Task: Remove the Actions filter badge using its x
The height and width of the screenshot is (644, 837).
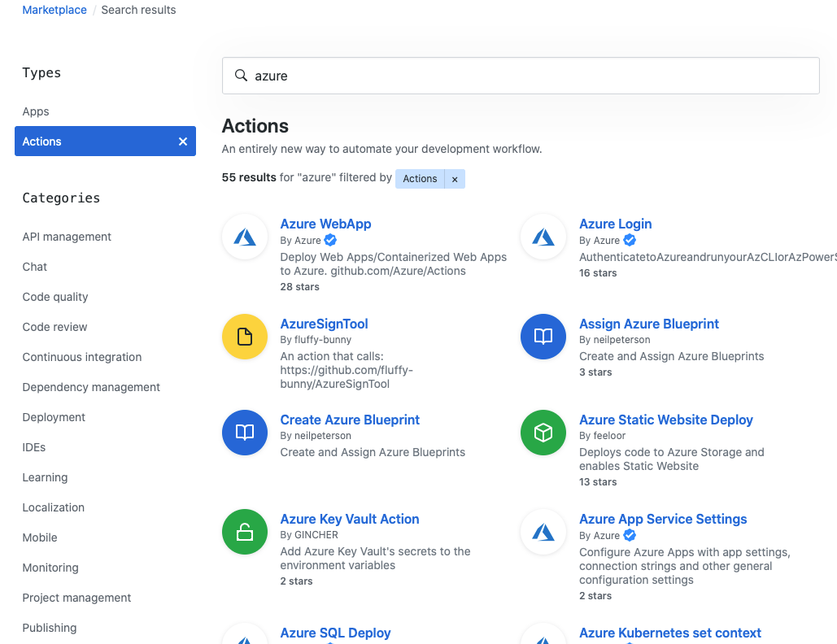Action: pyautogui.click(x=455, y=178)
